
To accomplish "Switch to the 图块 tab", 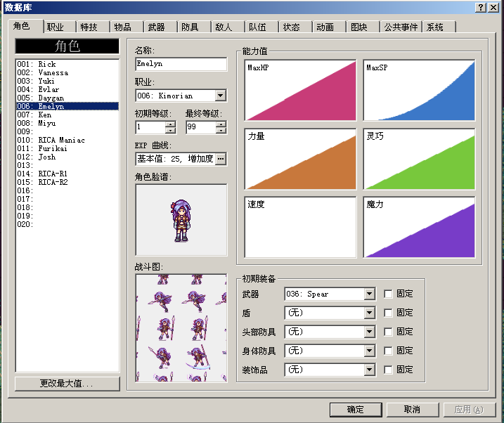I will (363, 27).
